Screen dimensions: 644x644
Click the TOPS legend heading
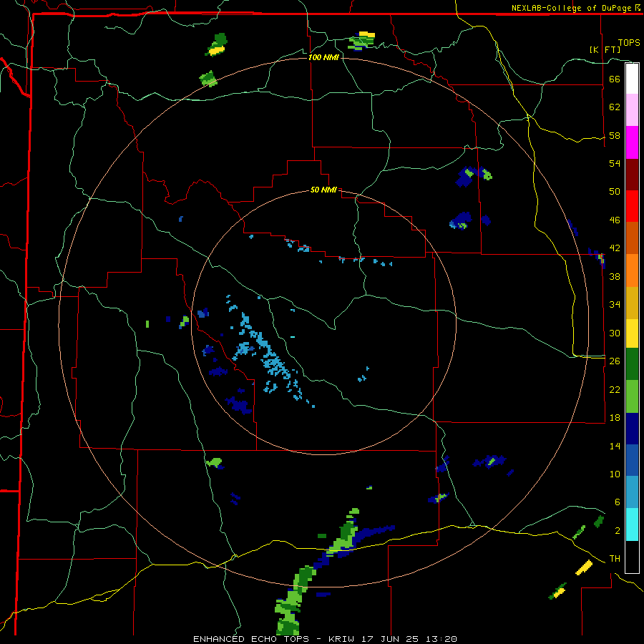coord(629,42)
